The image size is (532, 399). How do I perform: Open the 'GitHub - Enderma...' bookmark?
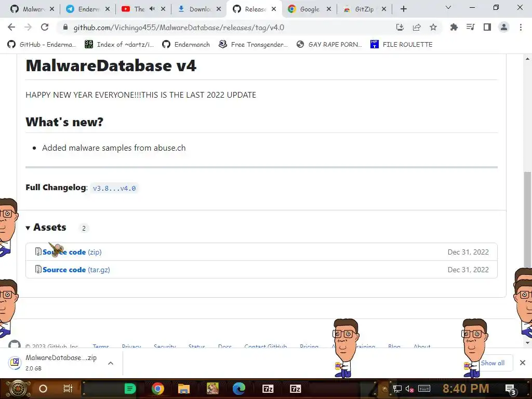(42, 45)
